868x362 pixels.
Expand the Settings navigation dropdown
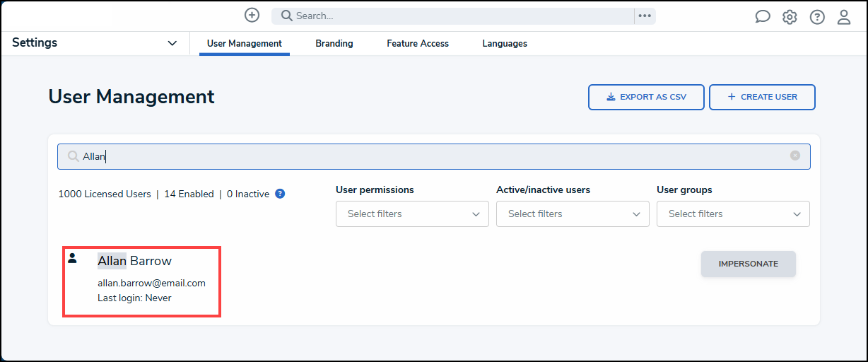tap(172, 43)
